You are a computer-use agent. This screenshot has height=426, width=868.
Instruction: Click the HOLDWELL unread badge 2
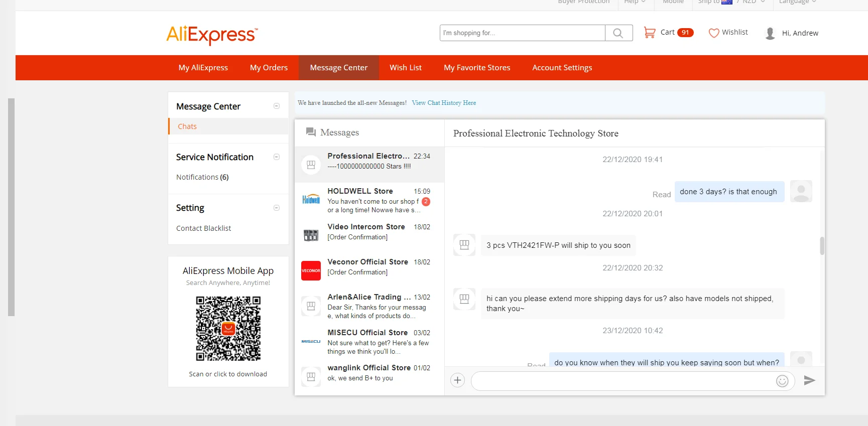pyautogui.click(x=426, y=202)
